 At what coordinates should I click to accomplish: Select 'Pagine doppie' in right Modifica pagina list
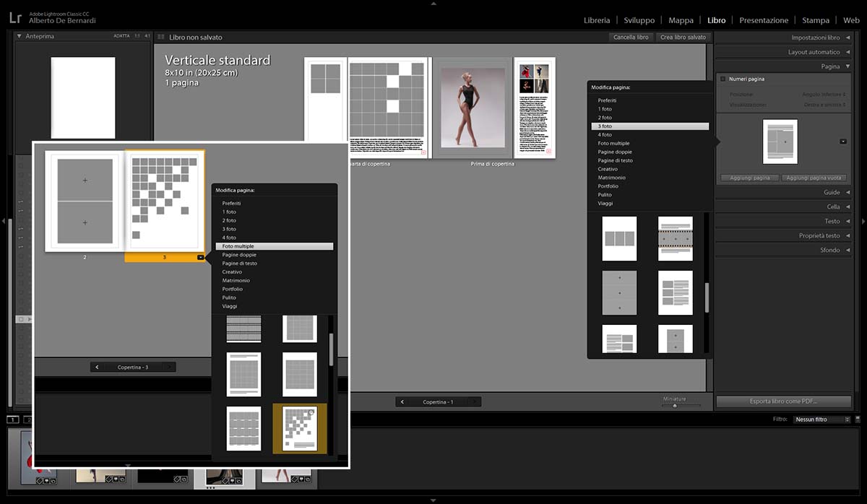point(614,152)
